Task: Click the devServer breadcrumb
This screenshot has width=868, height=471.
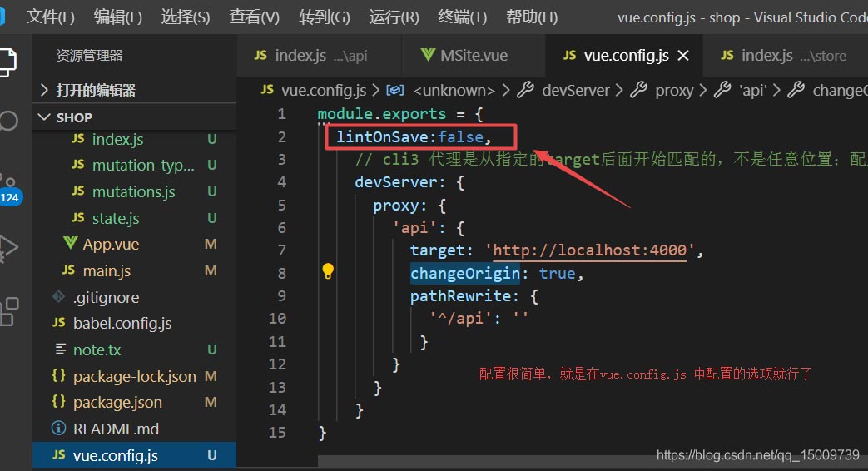Action: [576, 90]
